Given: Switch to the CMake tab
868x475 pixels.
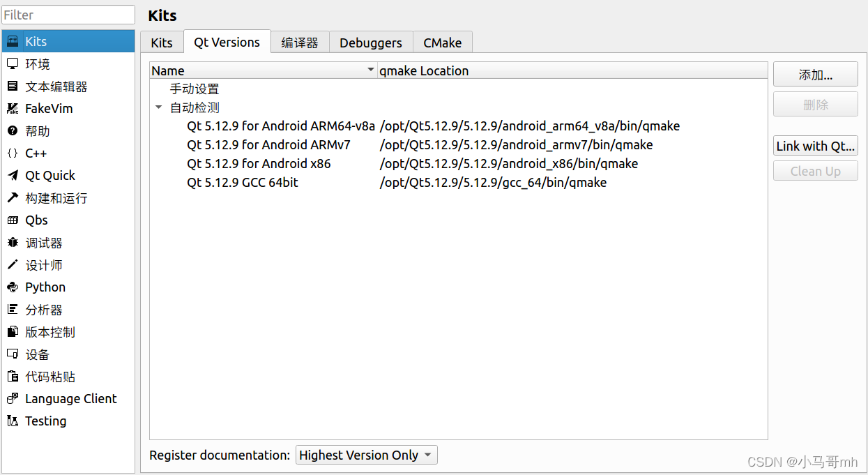Looking at the screenshot, I should pyautogui.click(x=443, y=43).
